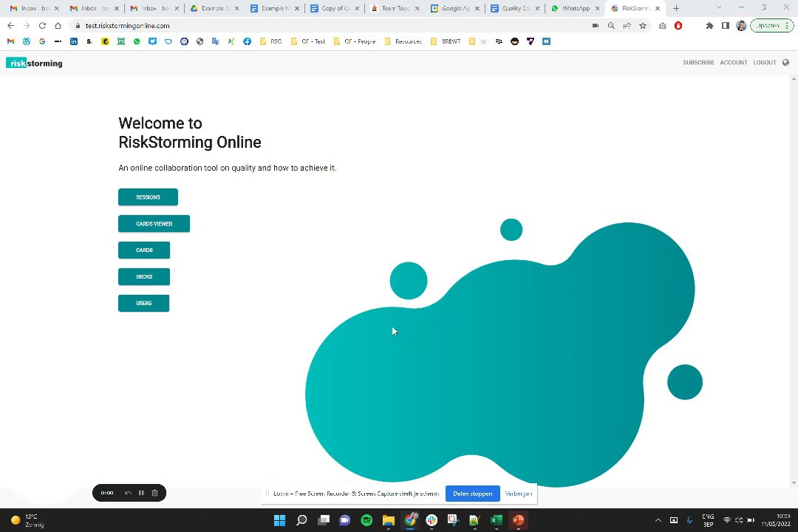
Task: Click the taskbar weather widget
Action: pos(28,520)
